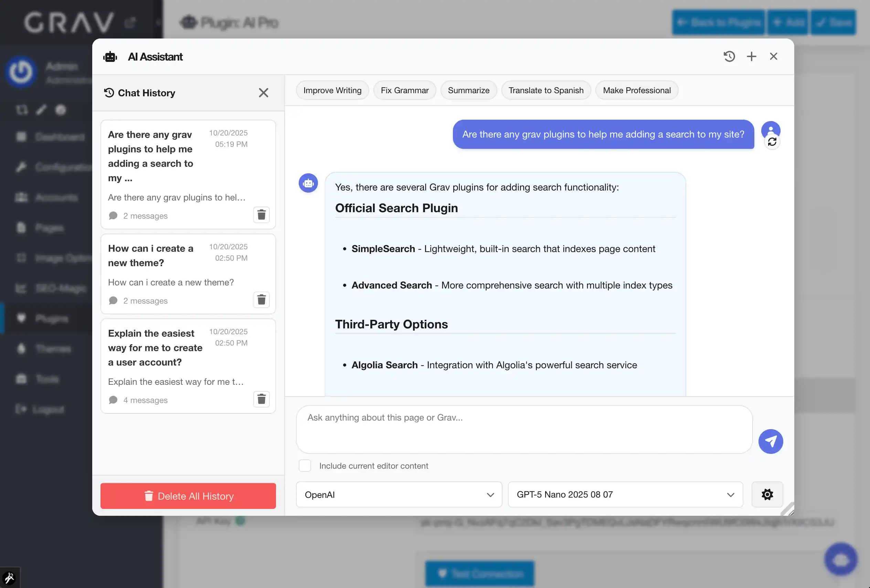Open the OpenAI provider dropdown
The height and width of the screenshot is (588, 870).
click(x=399, y=494)
